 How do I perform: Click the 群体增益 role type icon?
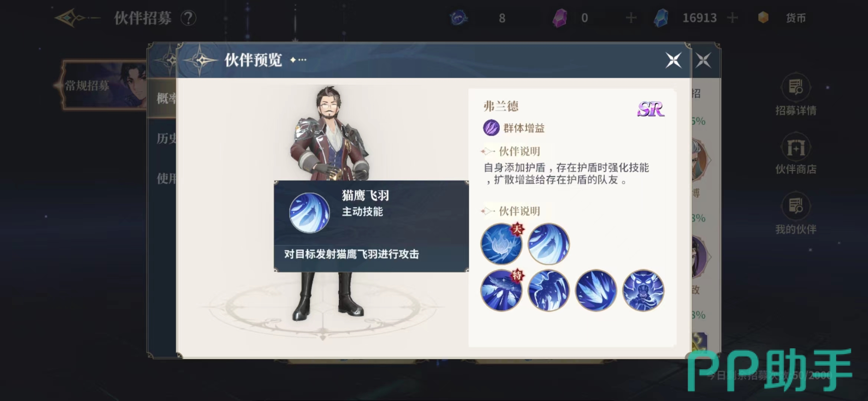point(491,128)
